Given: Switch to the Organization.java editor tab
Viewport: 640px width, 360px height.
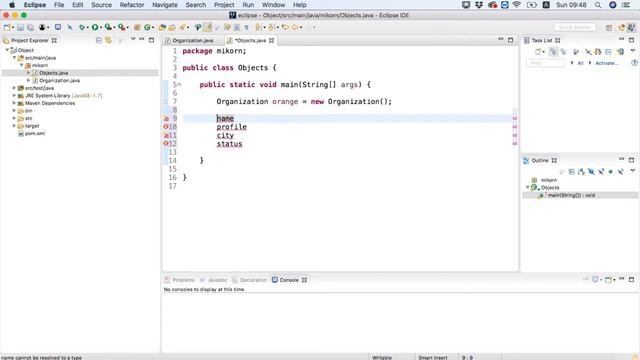Looking at the screenshot, I should pos(193,40).
